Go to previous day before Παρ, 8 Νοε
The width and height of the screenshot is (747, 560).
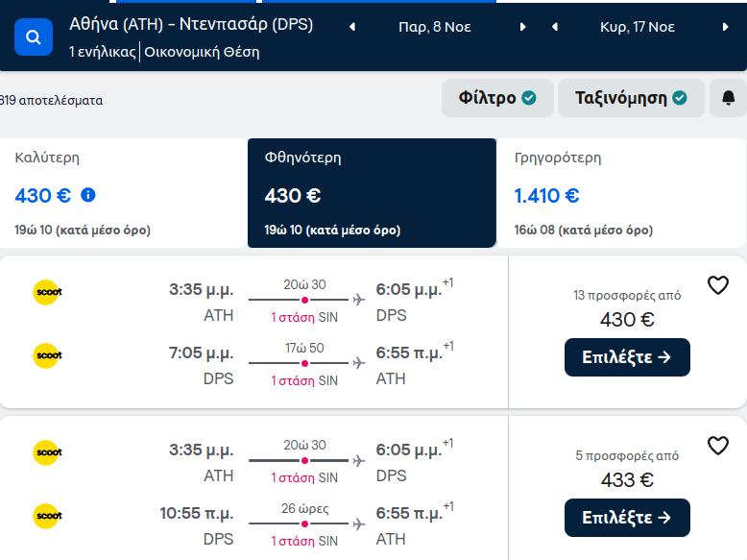(x=352, y=27)
